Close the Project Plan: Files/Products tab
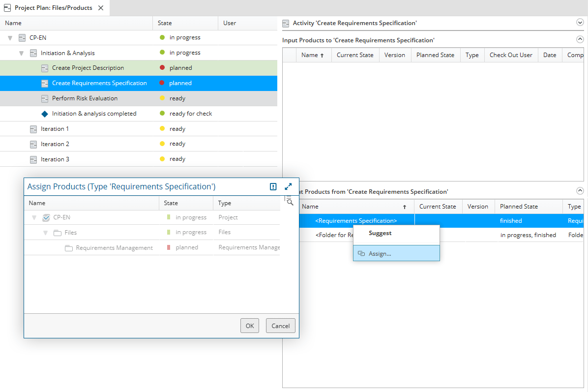 [x=101, y=8]
